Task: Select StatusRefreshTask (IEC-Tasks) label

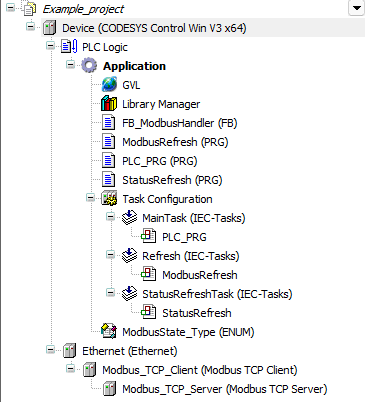Action: point(217,294)
